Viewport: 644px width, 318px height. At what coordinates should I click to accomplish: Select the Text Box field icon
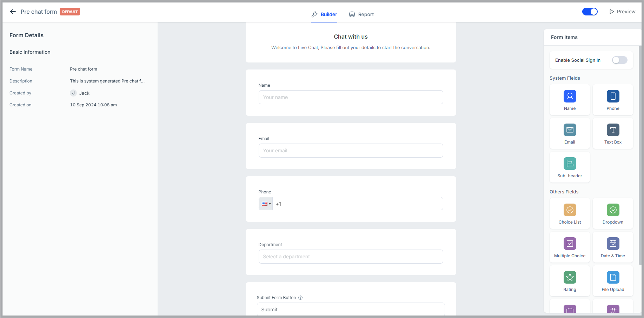coord(613,133)
